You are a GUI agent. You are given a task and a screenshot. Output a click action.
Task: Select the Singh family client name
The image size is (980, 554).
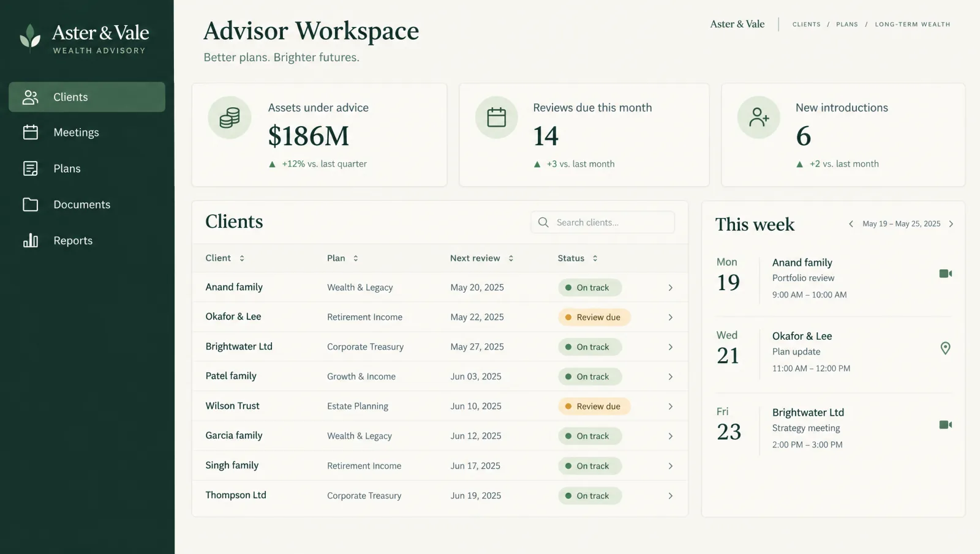tap(232, 465)
